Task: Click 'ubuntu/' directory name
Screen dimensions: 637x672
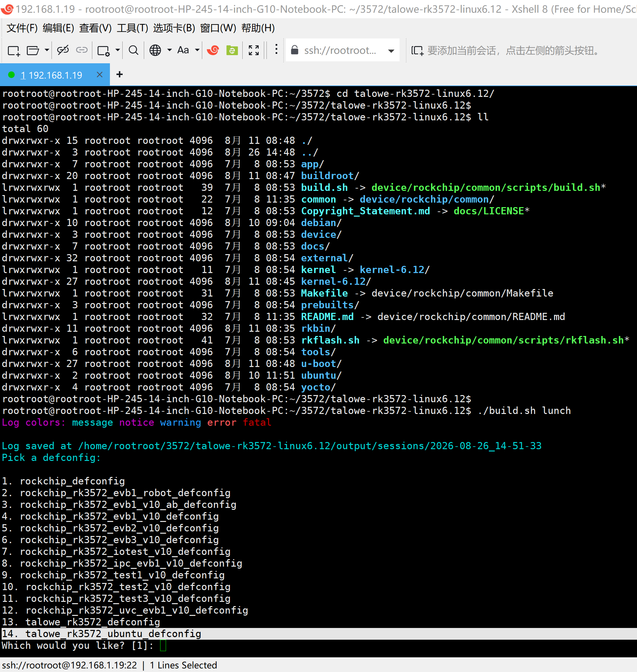Action: tap(321, 375)
